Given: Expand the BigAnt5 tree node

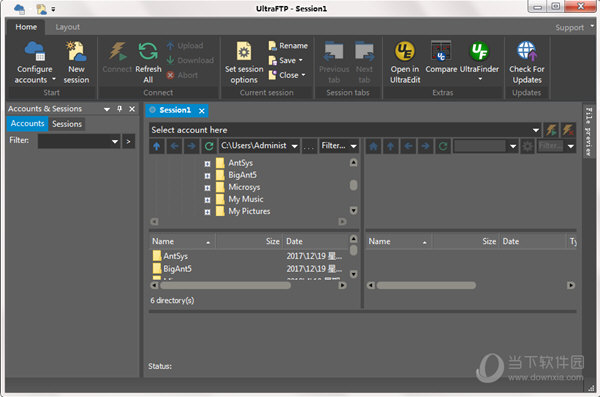Looking at the screenshot, I should tap(207, 176).
